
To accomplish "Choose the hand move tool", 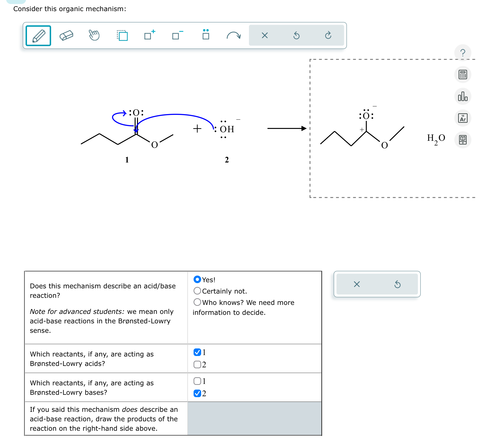I will coord(94,35).
